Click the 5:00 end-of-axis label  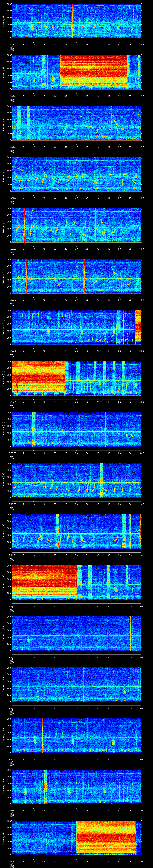[x=141, y=197]
